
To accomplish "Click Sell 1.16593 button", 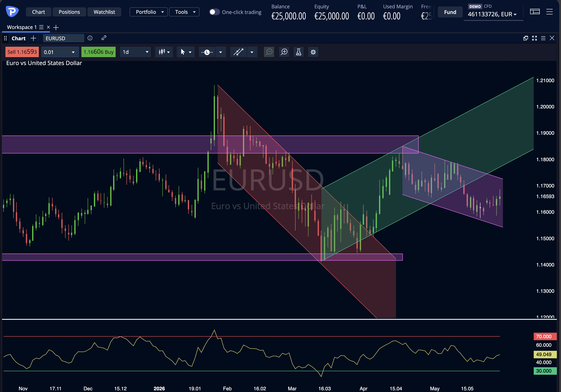I will [22, 52].
